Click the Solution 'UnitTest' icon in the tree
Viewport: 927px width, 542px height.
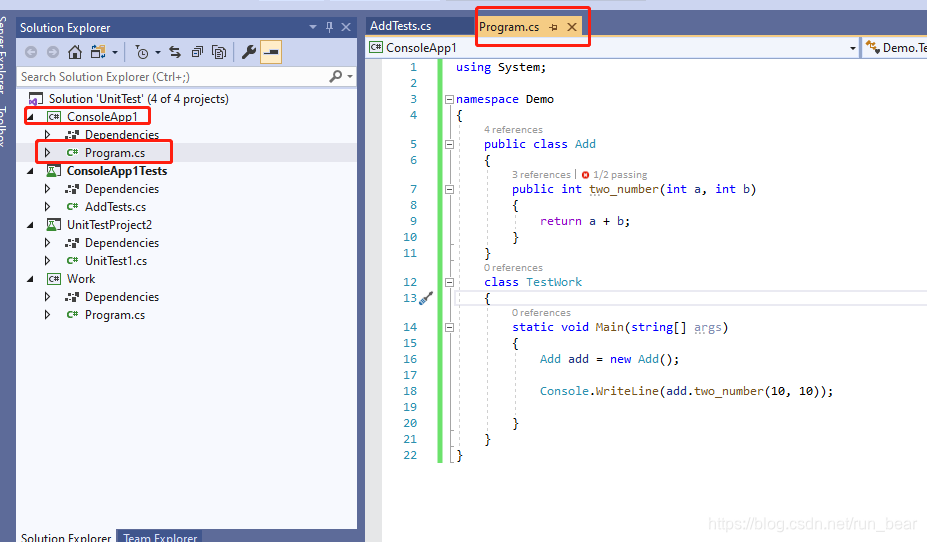(36, 99)
